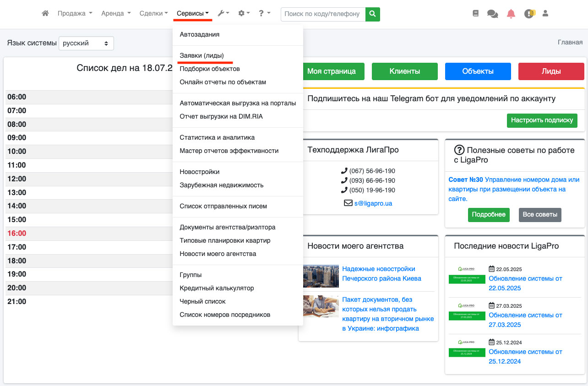Open the book icon in top bar
This screenshot has width=588, height=386.
click(475, 14)
